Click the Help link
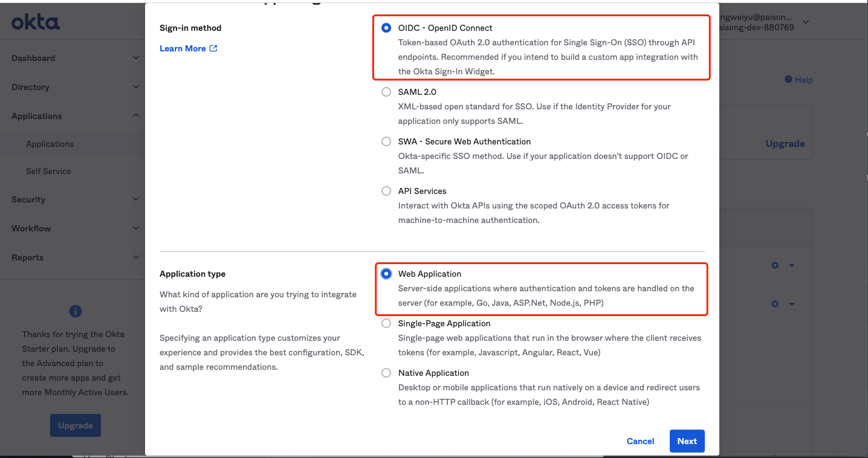Screen dimensions: 868x458 (x=804, y=80)
